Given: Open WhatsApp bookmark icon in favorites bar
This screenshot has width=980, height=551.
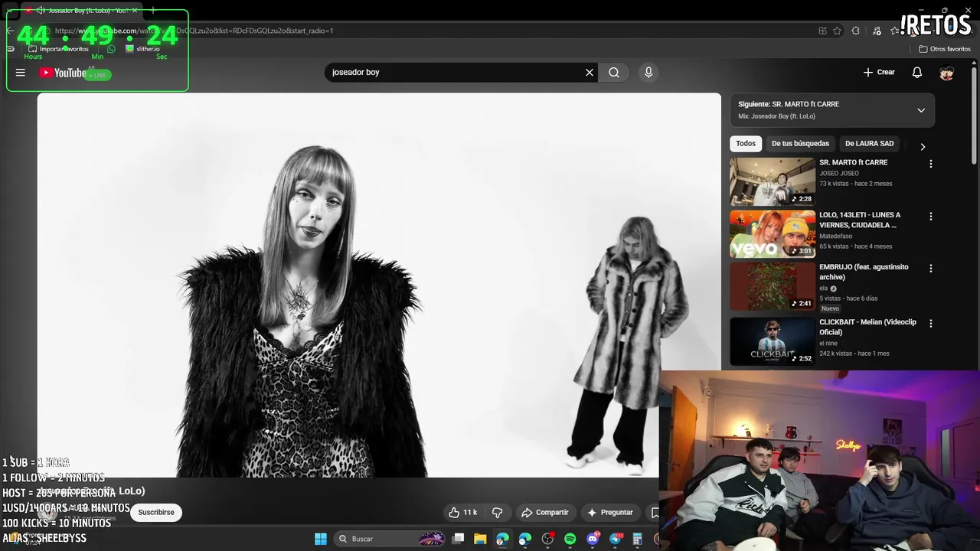Looking at the screenshot, I should [x=112, y=49].
